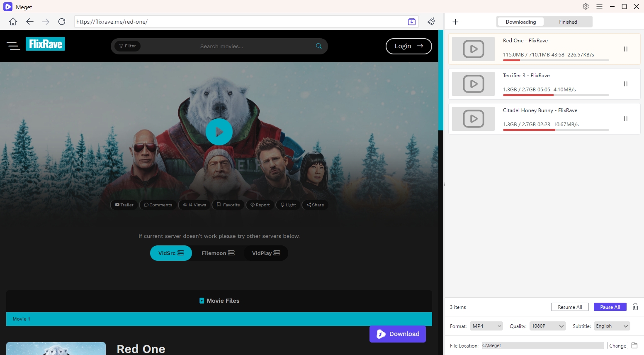Open the Format dropdown set to MP4
The image size is (644, 355).
pyautogui.click(x=486, y=326)
